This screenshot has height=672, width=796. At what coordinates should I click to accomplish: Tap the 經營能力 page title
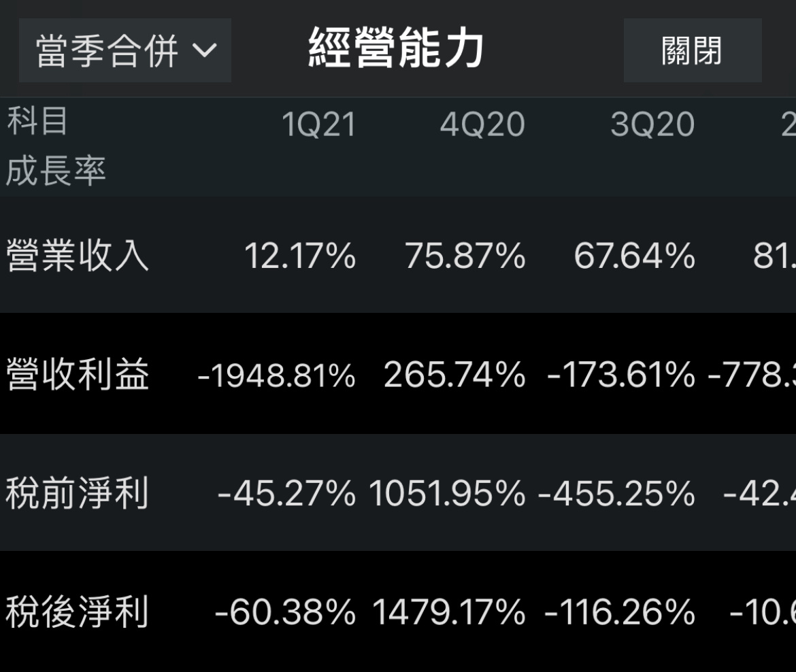(x=396, y=50)
